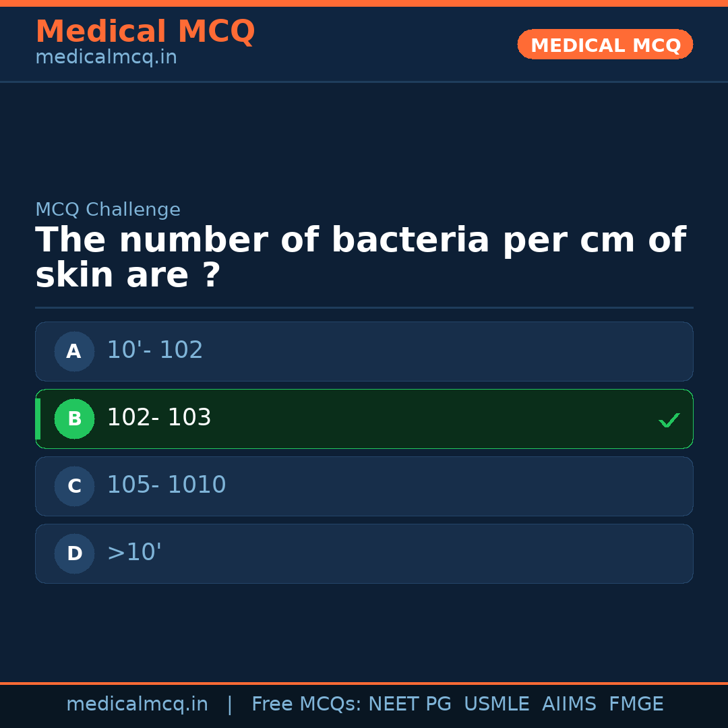
Task: Select answer option C reading 105- 1010
Action: pos(364,486)
